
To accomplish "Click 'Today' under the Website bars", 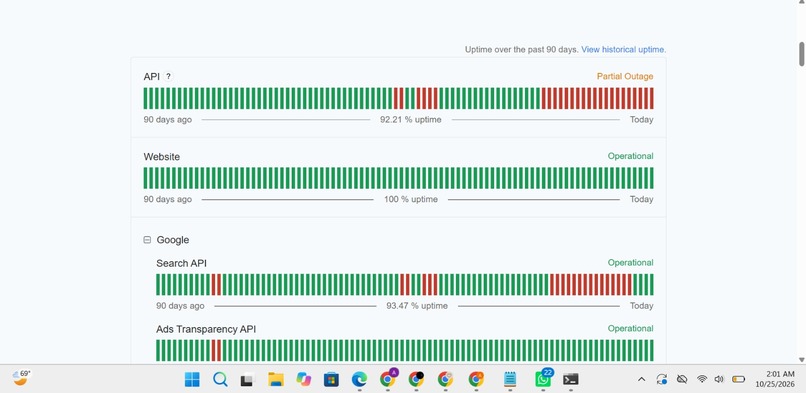I will point(642,199).
